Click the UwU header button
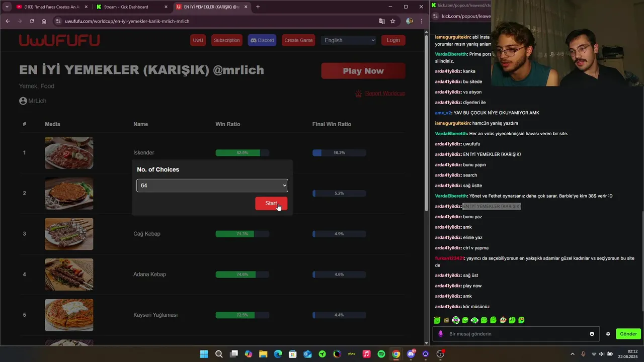The width and height of the screenshot is (644, 362). 198,40
